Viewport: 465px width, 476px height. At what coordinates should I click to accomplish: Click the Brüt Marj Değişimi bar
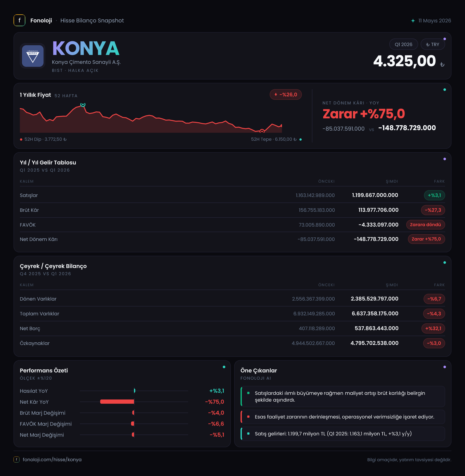pyautogui.click(x=133, y=413)
